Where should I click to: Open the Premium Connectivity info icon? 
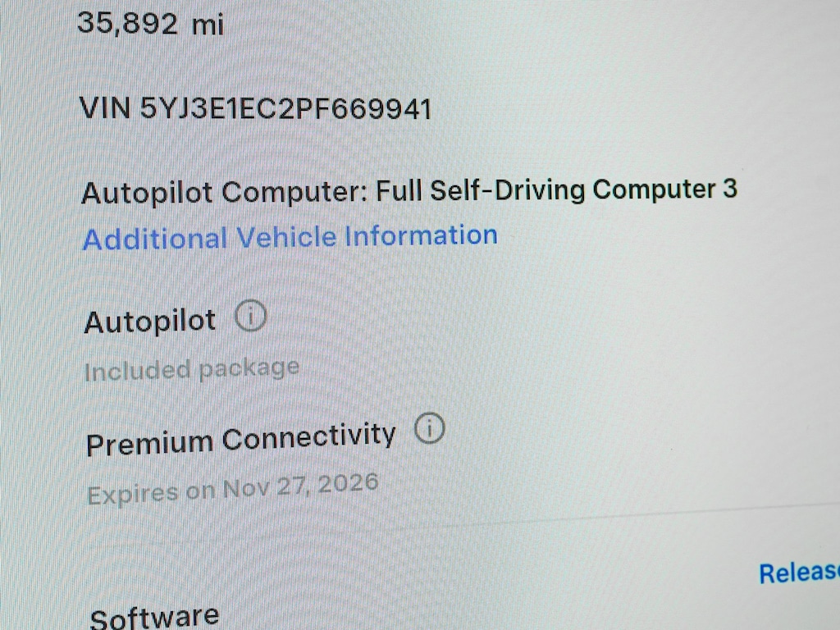429,428
